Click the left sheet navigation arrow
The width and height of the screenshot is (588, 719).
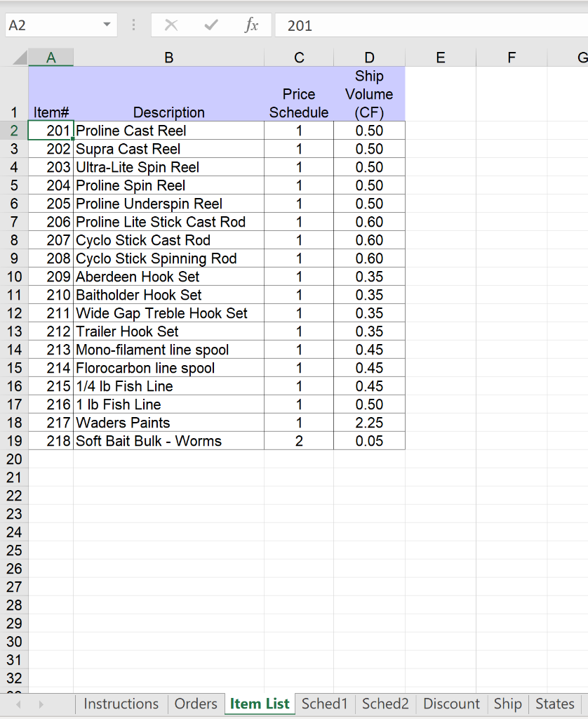point(18,704)
